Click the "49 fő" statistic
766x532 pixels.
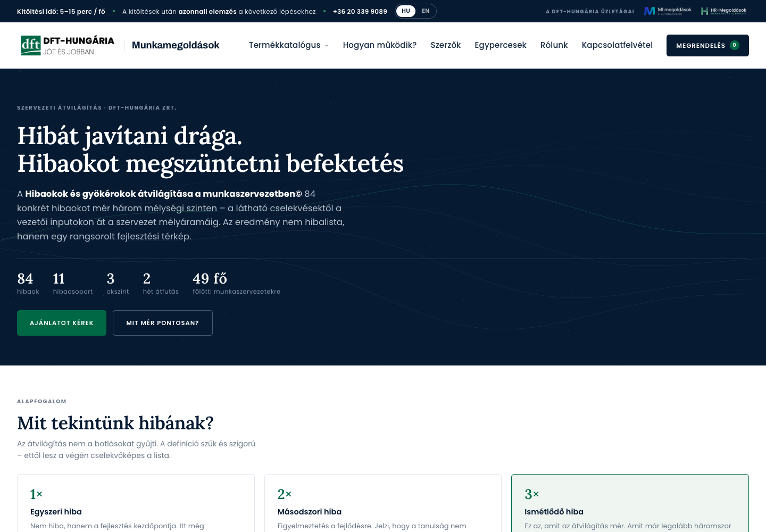(x=237, y=283)
